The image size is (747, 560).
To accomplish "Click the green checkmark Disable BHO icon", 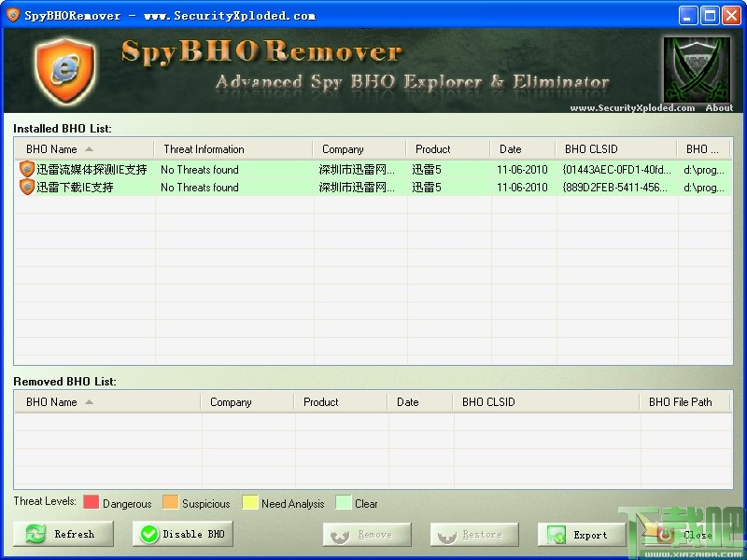I will pyautogui.click(x=149, y=534).
